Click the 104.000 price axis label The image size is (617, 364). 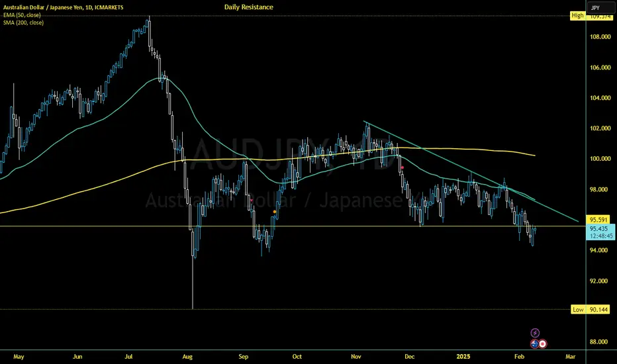point(600,98)
